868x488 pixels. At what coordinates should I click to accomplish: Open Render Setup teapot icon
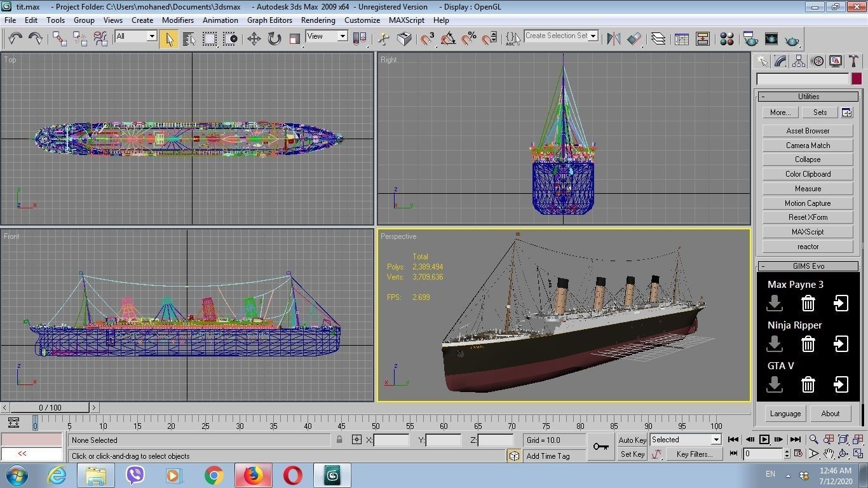click(x=750, y=39)
